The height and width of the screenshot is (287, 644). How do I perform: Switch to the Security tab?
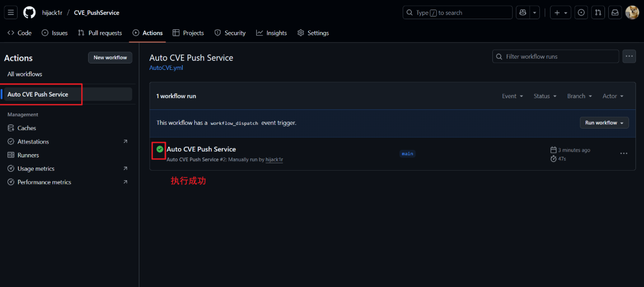pos(230,33)
